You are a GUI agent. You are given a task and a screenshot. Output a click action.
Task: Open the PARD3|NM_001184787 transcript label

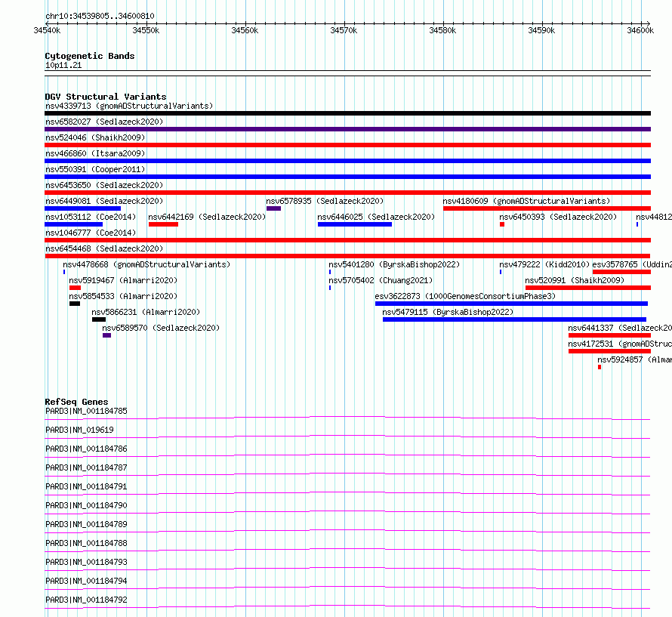(86, 467)
